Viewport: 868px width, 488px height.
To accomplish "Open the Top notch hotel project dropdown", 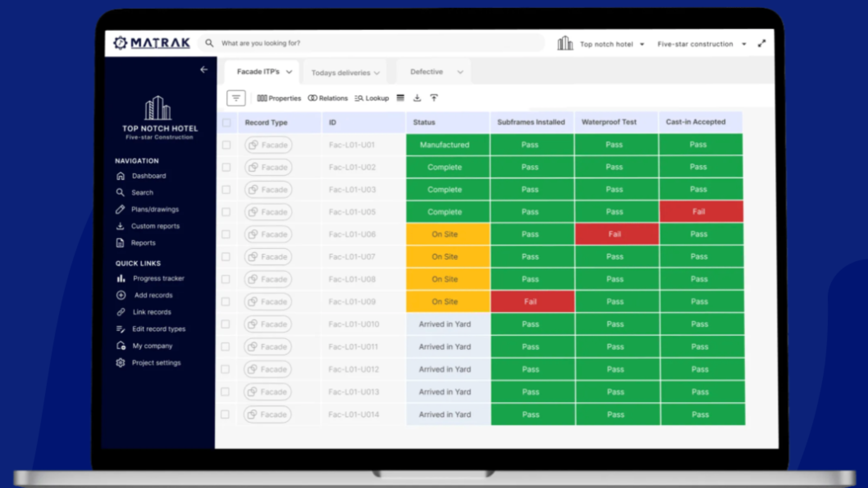I will click(x=612, y=44).
